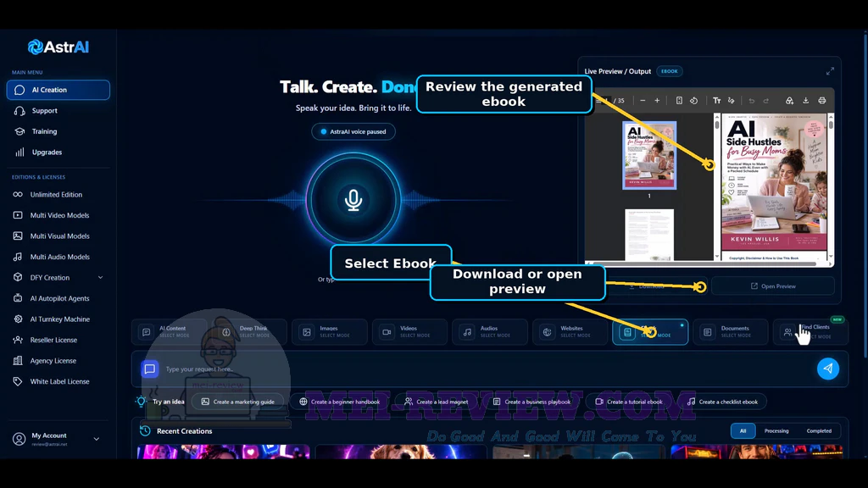Select the add text tool in PDF toolbar
The image size is (868, 488).
pos(717,101)
